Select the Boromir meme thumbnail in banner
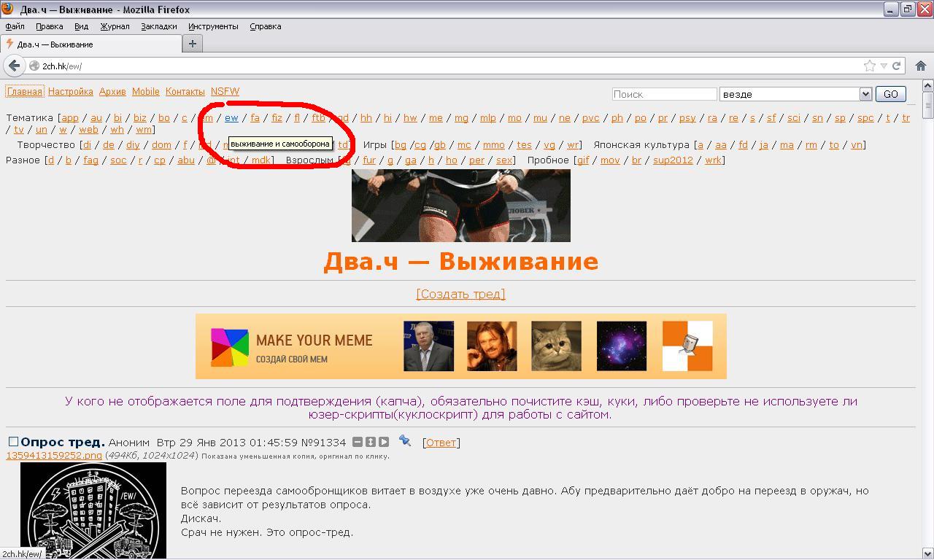 492,346
